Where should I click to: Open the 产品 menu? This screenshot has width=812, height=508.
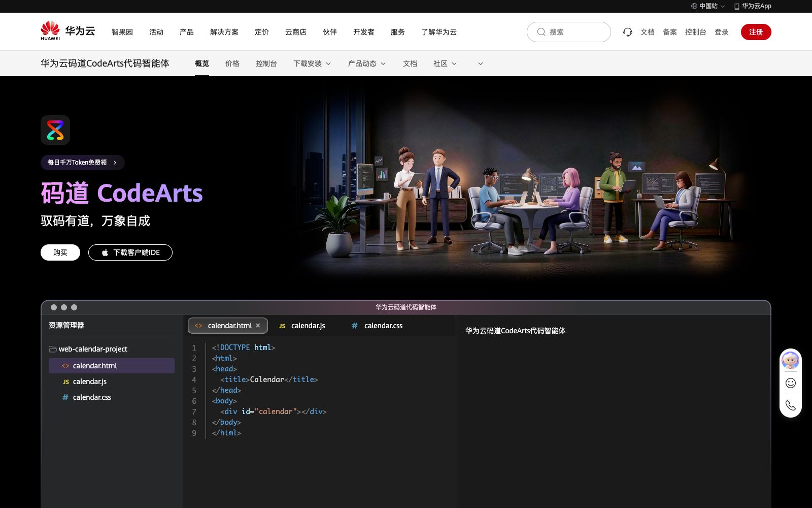tap(187, 32)
